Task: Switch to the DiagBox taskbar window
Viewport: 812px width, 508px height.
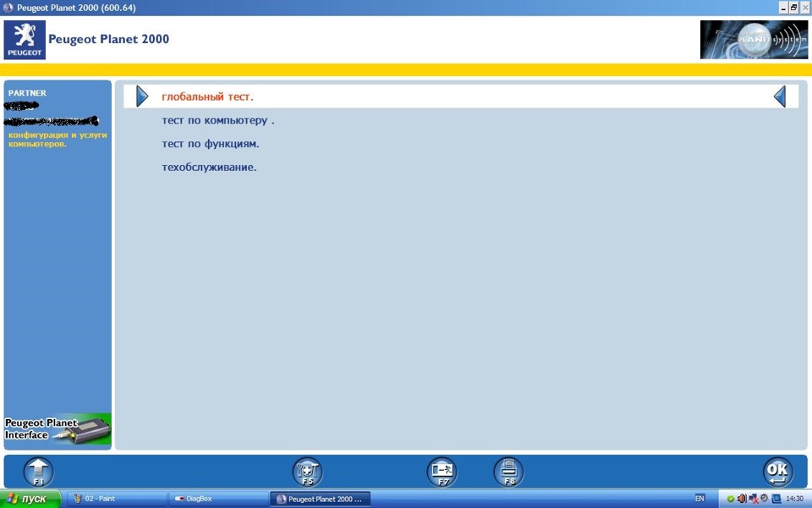Action: [x=217, y=499]
